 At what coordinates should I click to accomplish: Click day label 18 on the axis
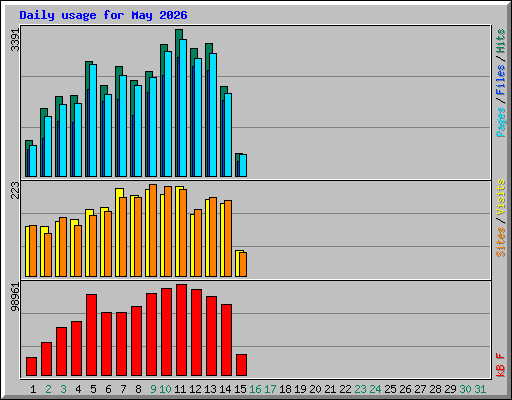pyautogui.click(x=285, y=389)
